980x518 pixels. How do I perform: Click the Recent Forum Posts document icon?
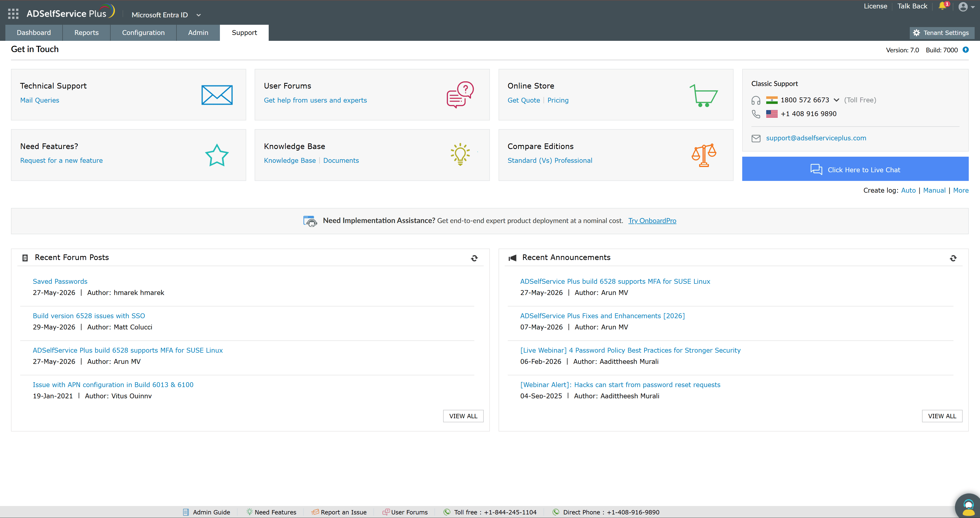click(25, 258)
